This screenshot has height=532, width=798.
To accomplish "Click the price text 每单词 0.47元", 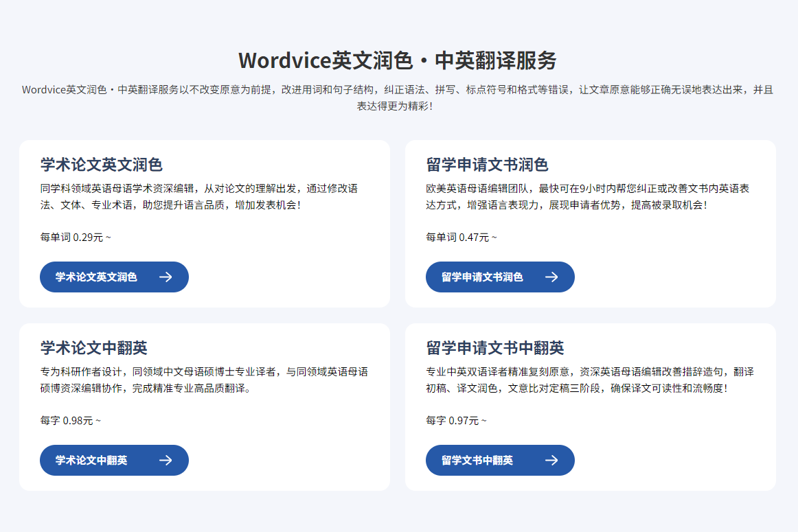I will click(x=457, y=236).
